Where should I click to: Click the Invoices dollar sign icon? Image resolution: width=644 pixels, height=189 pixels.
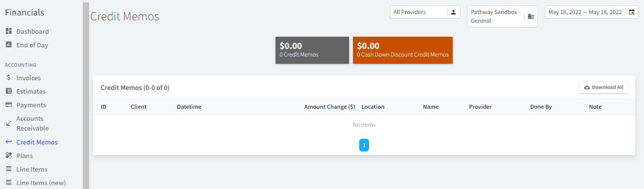tap(8, 78)
